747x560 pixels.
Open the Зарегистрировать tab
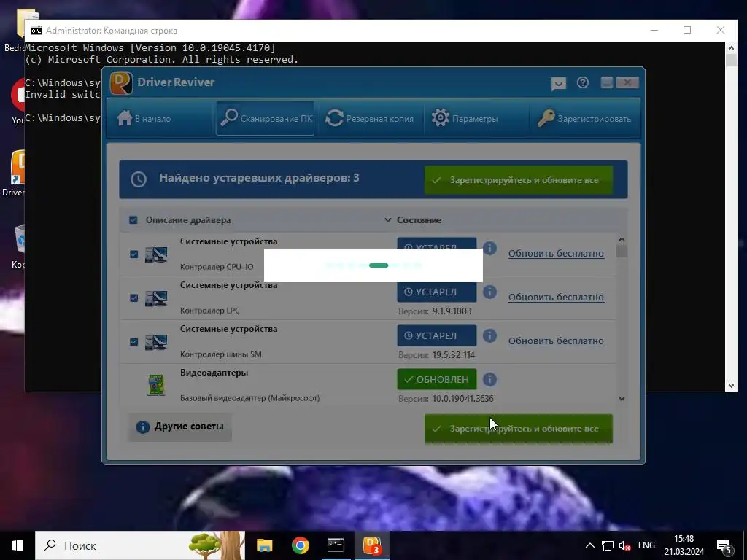coord(584,119)
